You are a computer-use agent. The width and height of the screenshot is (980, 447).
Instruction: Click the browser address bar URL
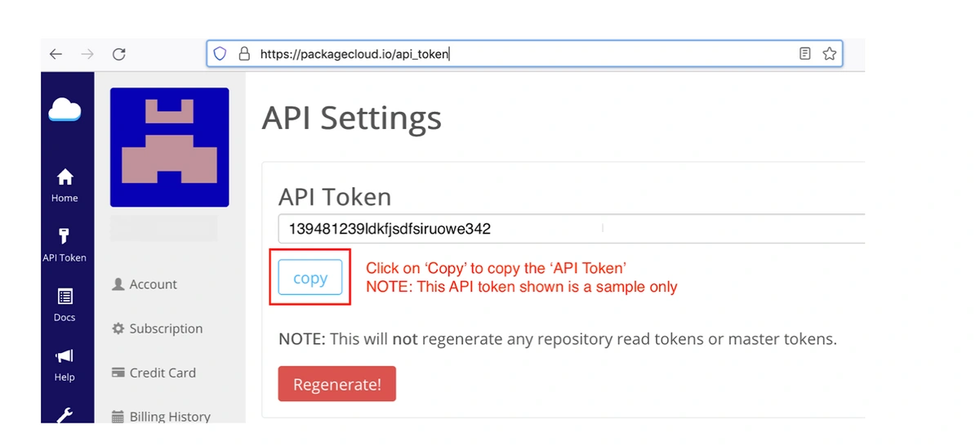[x=523, y=54]
